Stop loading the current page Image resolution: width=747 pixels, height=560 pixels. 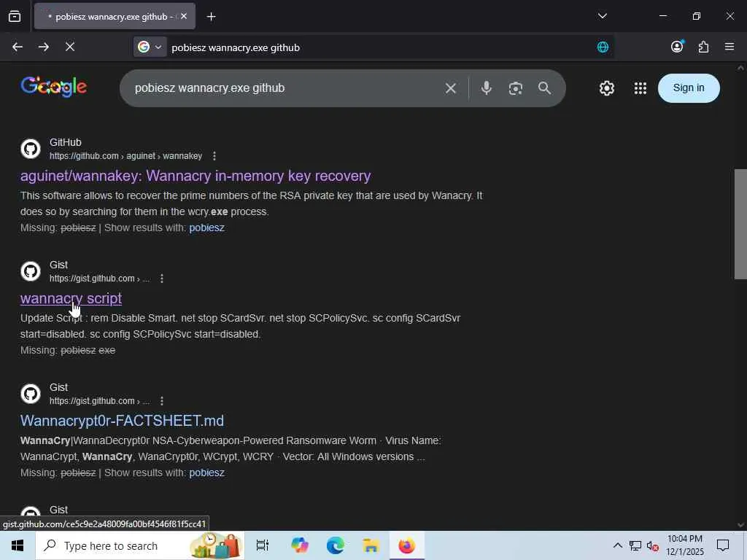[x=69, y=47]
